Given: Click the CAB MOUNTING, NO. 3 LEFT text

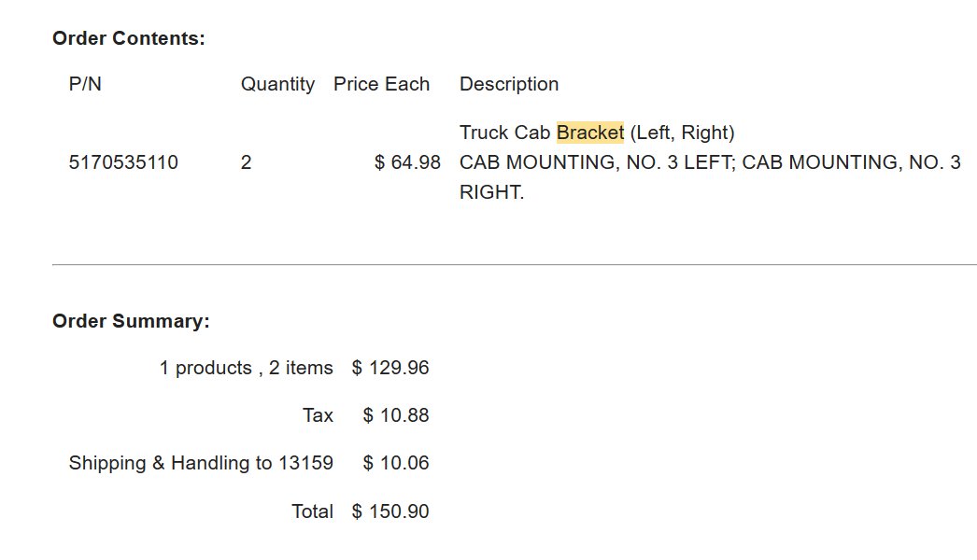Looking at the screenshot, I should (x=595, y=162).
